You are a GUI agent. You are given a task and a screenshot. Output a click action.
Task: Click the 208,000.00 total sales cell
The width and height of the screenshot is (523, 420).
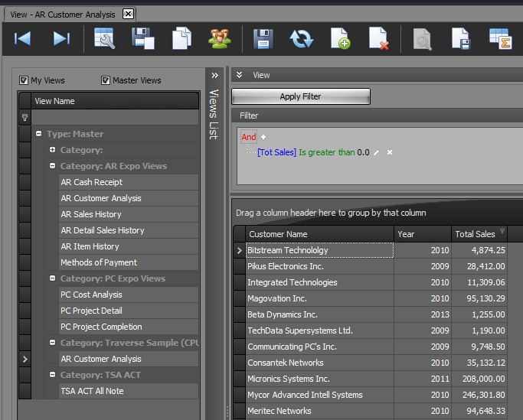(x=479, y=379)
